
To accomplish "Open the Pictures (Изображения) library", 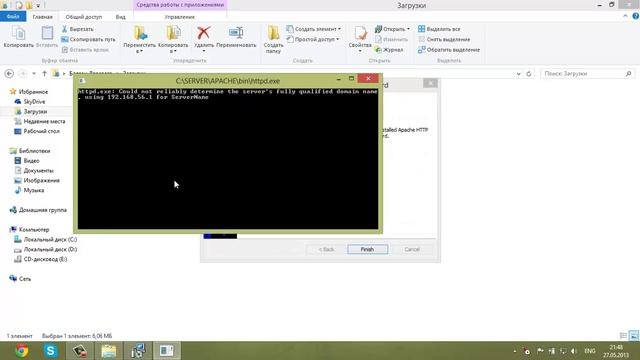I will click(37, 180).
